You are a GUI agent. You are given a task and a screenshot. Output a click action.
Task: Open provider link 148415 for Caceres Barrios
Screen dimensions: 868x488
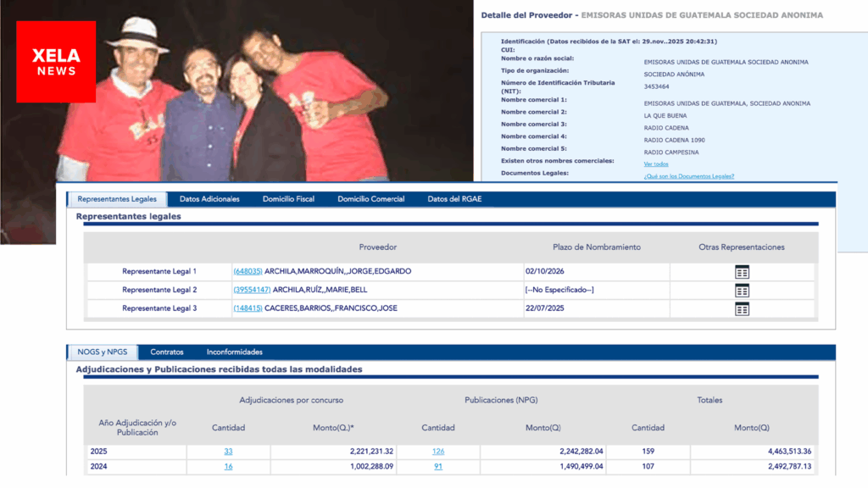point(248,308)
